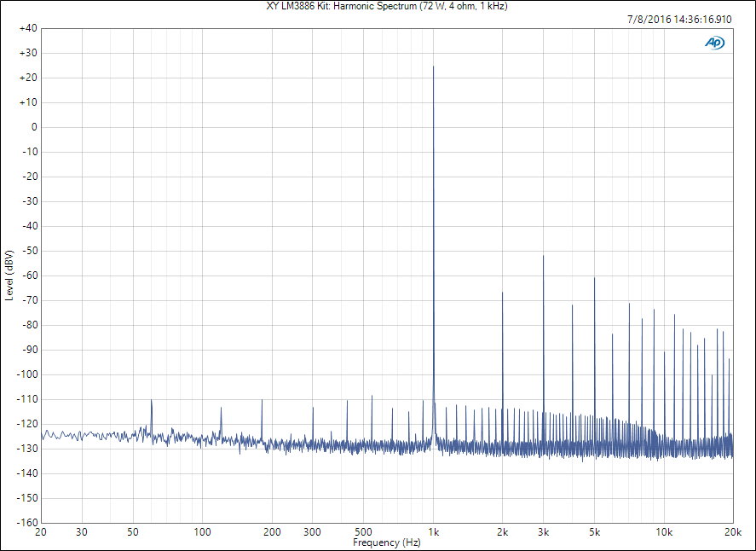Click the -20 level axis value
Viewport: 756px width, 551px height.
tap(30, 177)
